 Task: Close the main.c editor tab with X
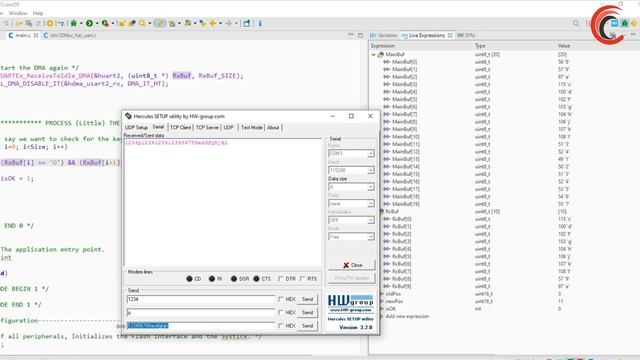[x=36, y=36]
